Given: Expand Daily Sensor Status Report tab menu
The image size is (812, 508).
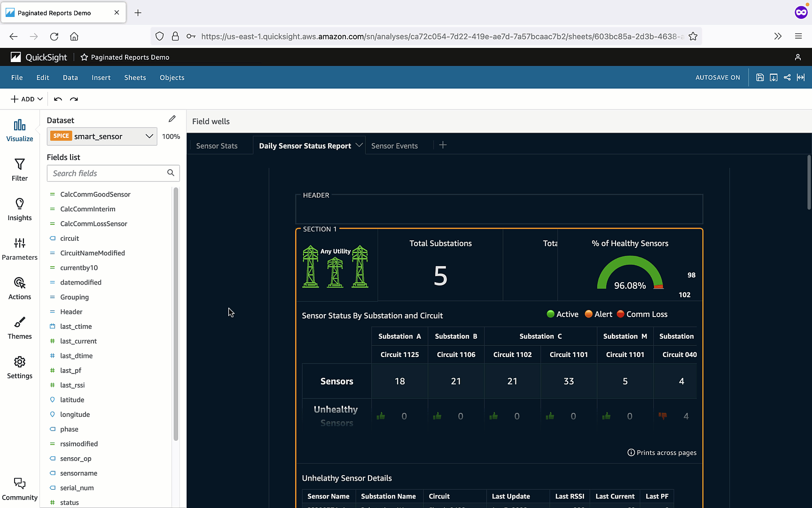Looking at the screenshot, I should pyautogui.click(x=359, y=145).
